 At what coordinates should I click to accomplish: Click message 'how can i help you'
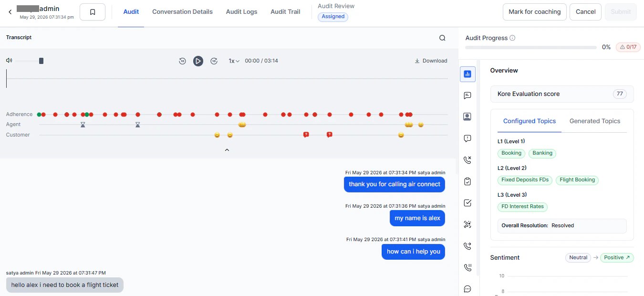(413, 252)
